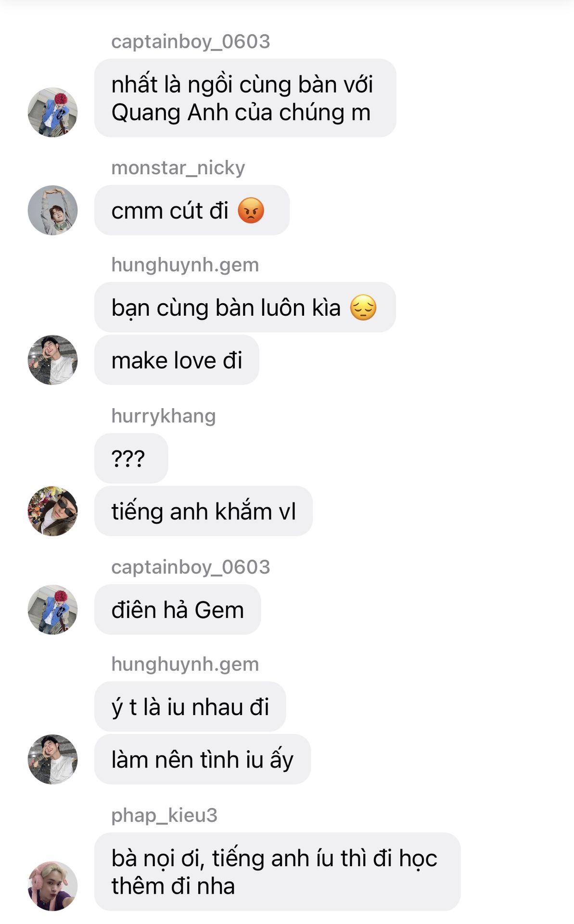Tap the 'bà nọi ơi' message bubble
This screenshot has height=924, width=574.
(277, 872)
